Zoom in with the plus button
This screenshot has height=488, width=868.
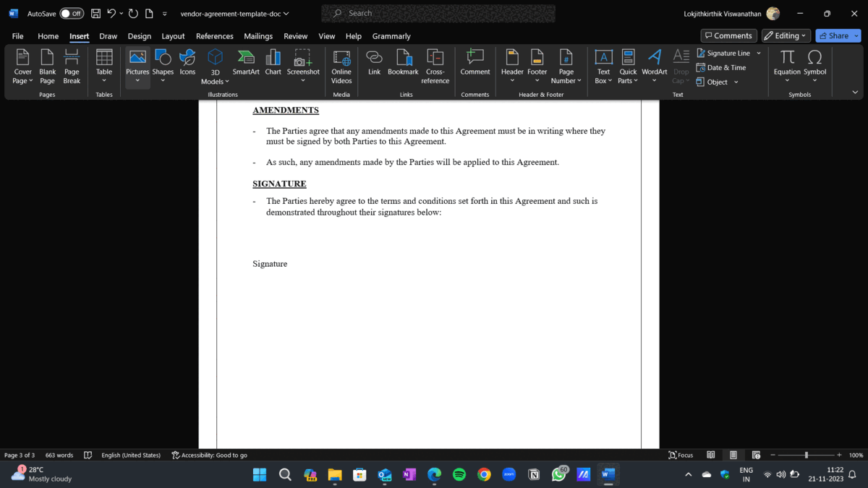pyautogui.click(x=839, y=455)
